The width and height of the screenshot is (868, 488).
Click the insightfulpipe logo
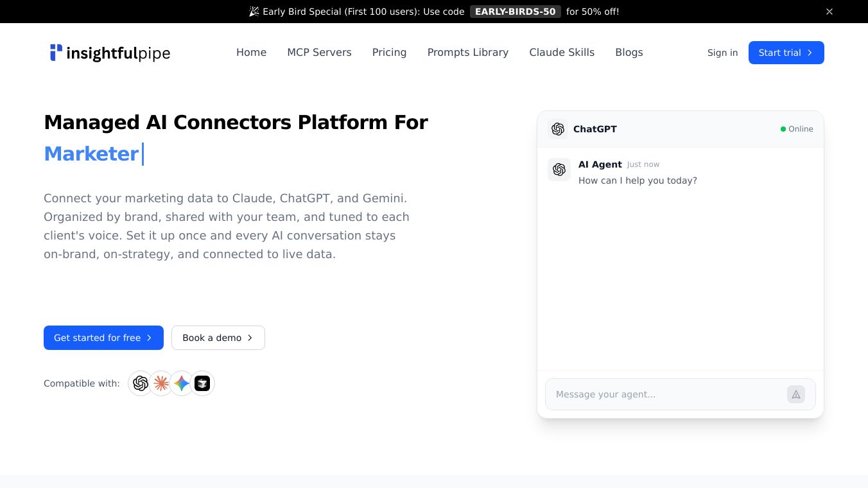pyautogui.click(x=110, y=53)
